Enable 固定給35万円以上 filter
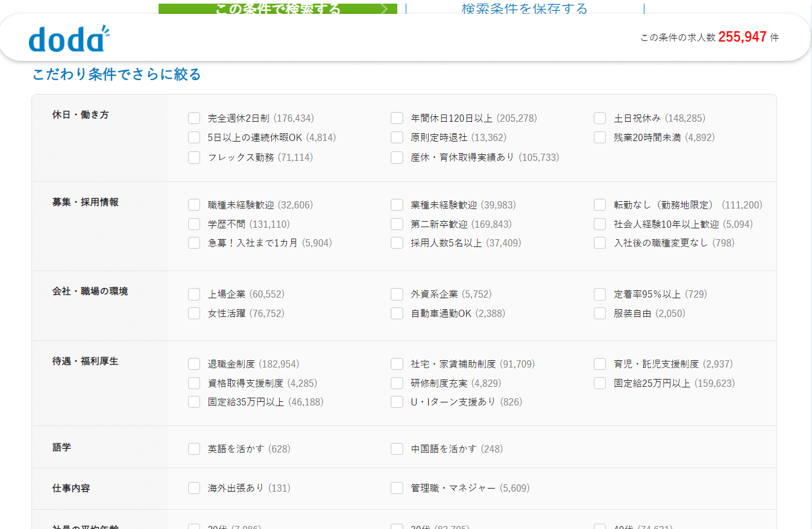The height and width of the screenshot is (529, 812). tap(194, 402)
